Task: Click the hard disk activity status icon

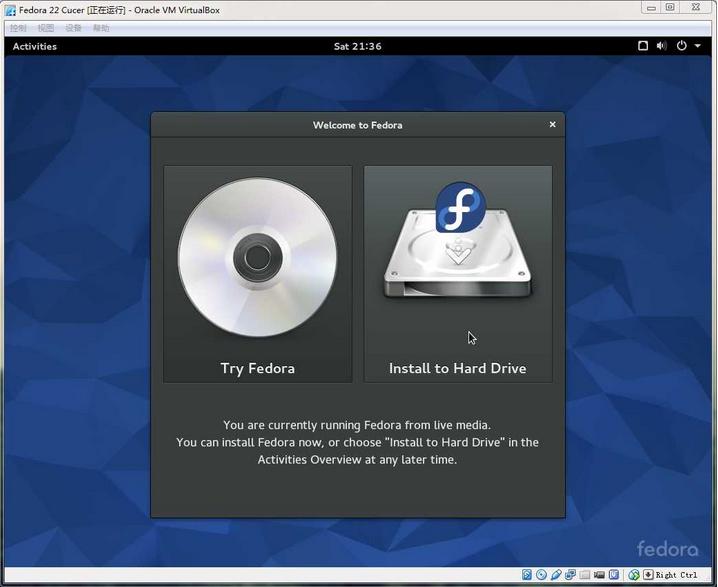Action: tap(527, 575)
